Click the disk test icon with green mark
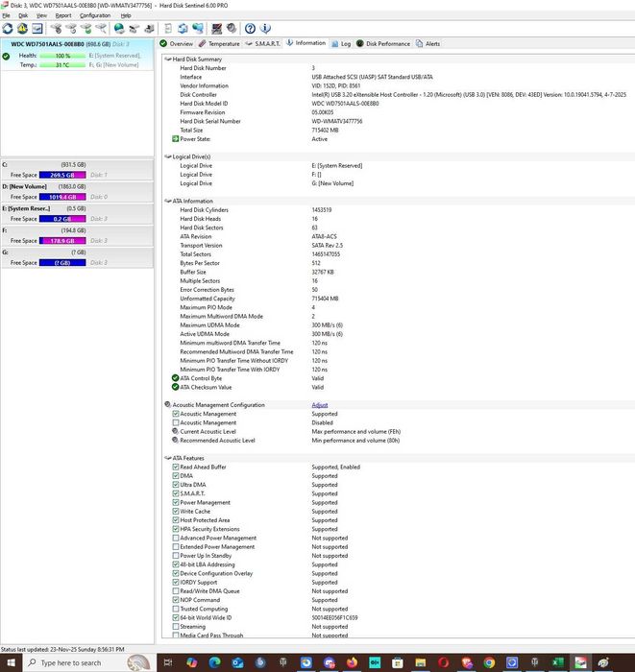Viewport: 635px width, 672px height. [85, 29]
